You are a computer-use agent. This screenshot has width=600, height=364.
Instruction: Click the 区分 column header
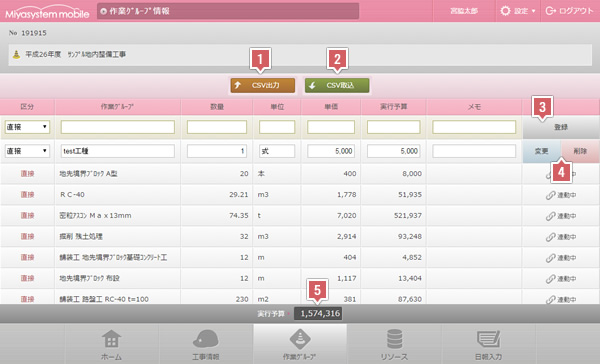pos(27,107)
